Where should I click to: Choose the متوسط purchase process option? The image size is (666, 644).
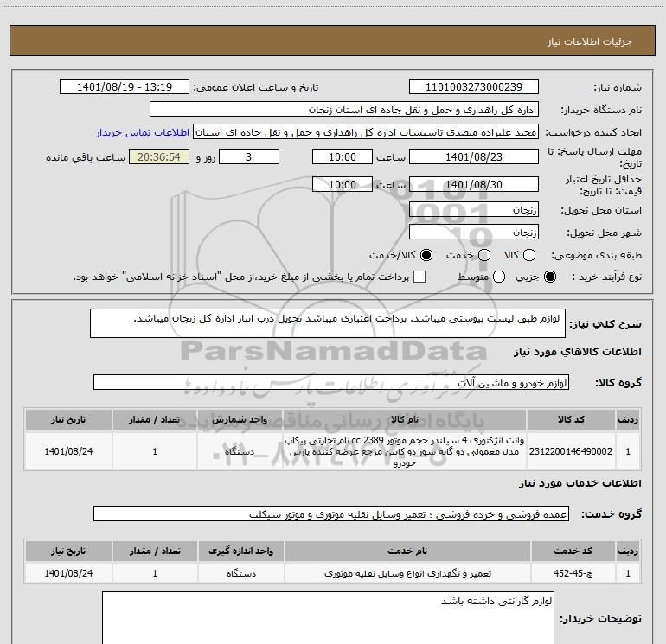[x=499, y=277]
